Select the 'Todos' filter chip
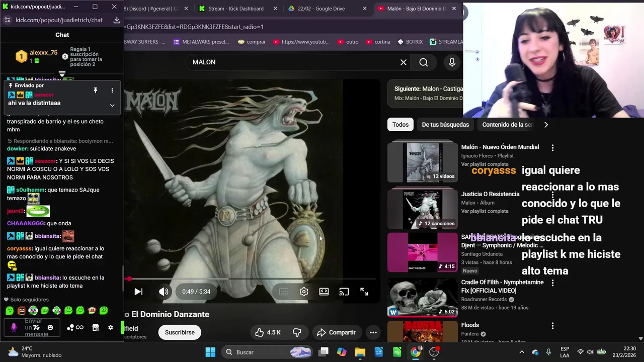Viewport: 644px width, 362px height. (x=400, y=125)
